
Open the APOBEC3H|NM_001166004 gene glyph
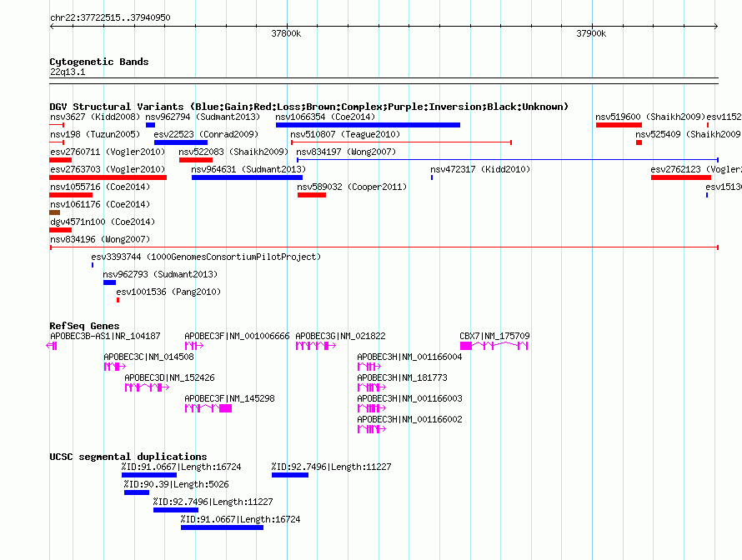click(x=369, y=367)
